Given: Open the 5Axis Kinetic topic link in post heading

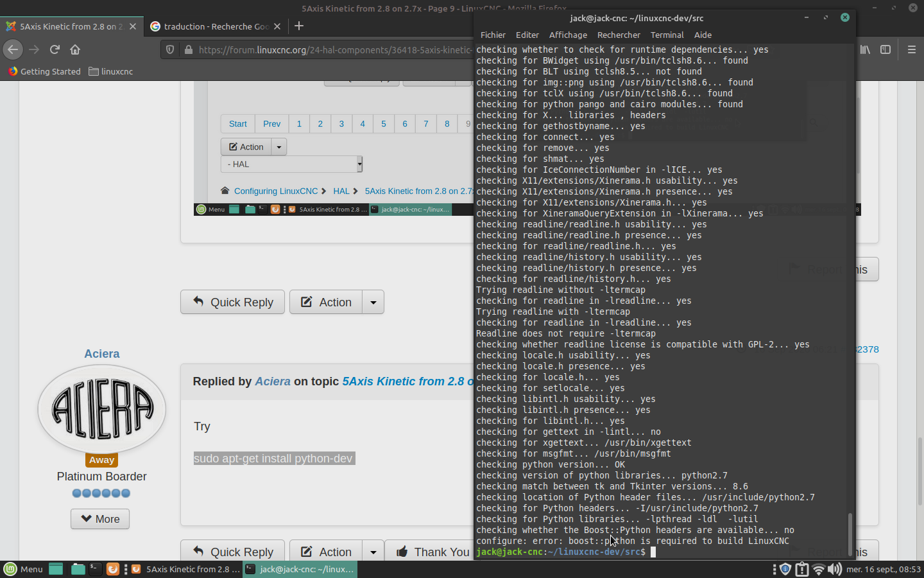Looking at the screenshot, I should pyautogui.click(x=408, y=381).
